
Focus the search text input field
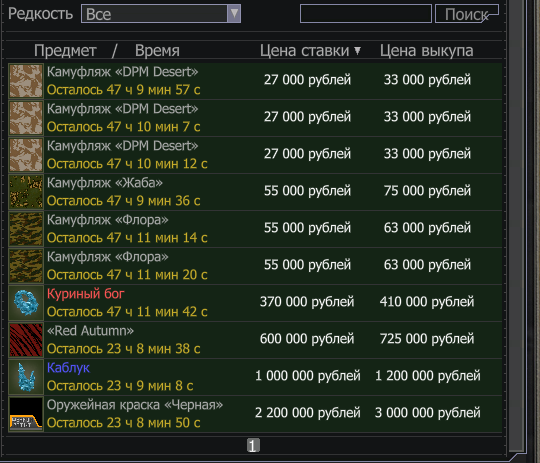pos(366,14)
